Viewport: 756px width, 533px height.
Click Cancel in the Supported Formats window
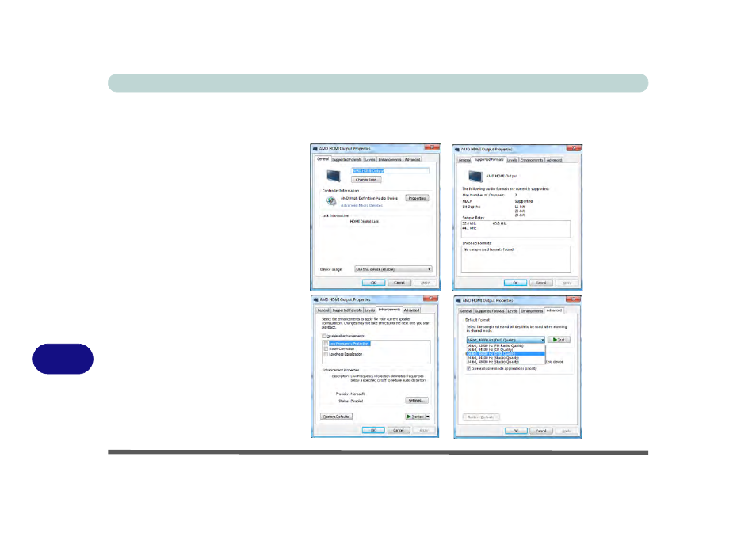click(541, 283)
